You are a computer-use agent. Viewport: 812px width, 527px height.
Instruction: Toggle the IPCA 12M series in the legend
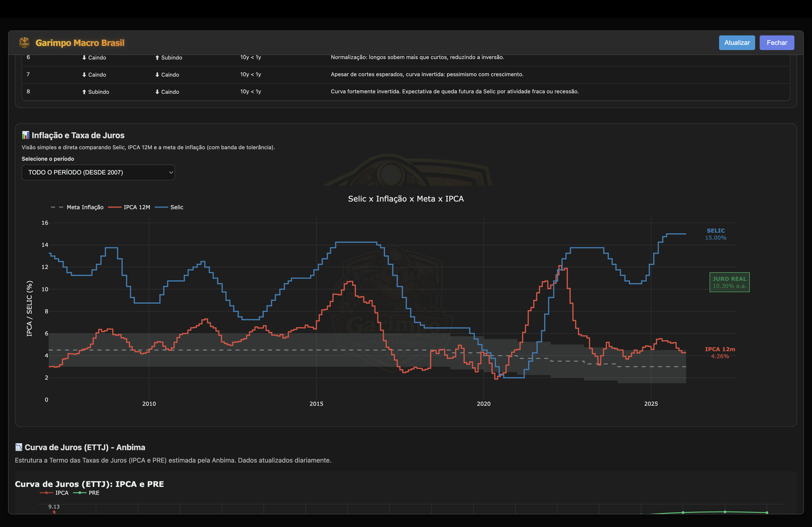click(136, 207)
